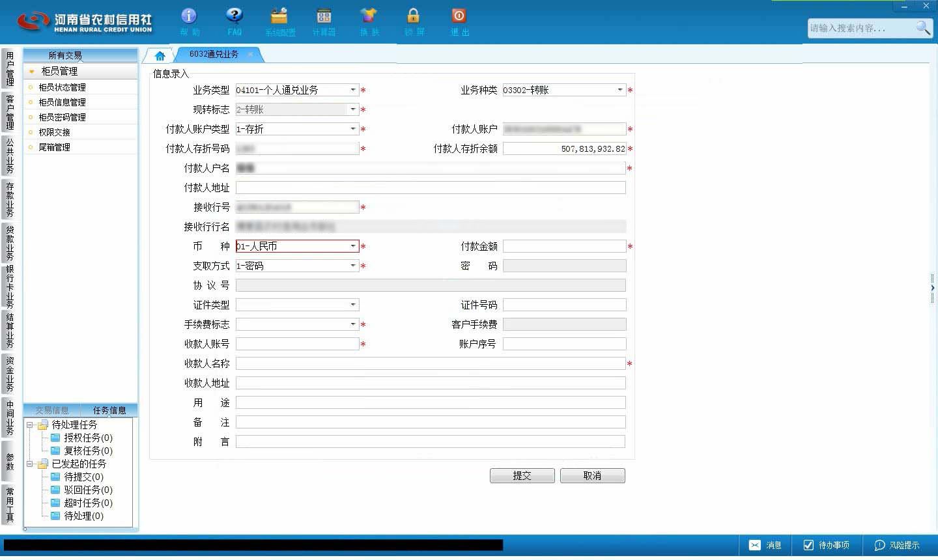The height and width of the screenshot is (560, 938).
Task: Click the 退出 exit power icon
Action: pyautogui.click(x=459, y=16)
